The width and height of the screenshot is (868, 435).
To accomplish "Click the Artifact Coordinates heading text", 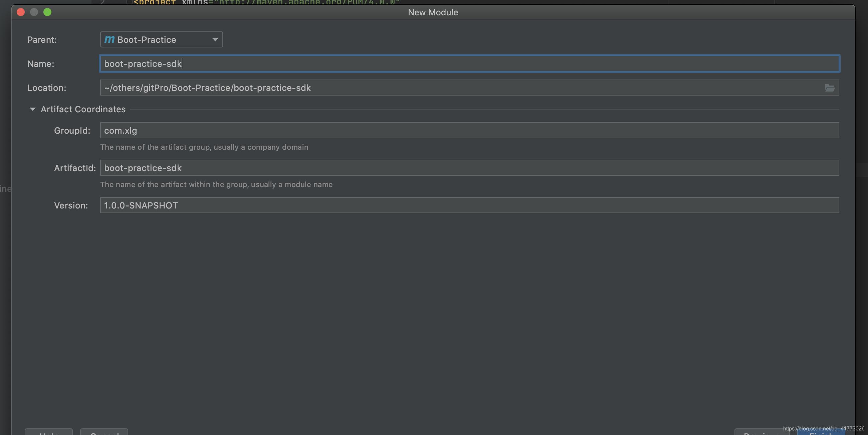I will (x=83, y=109).
